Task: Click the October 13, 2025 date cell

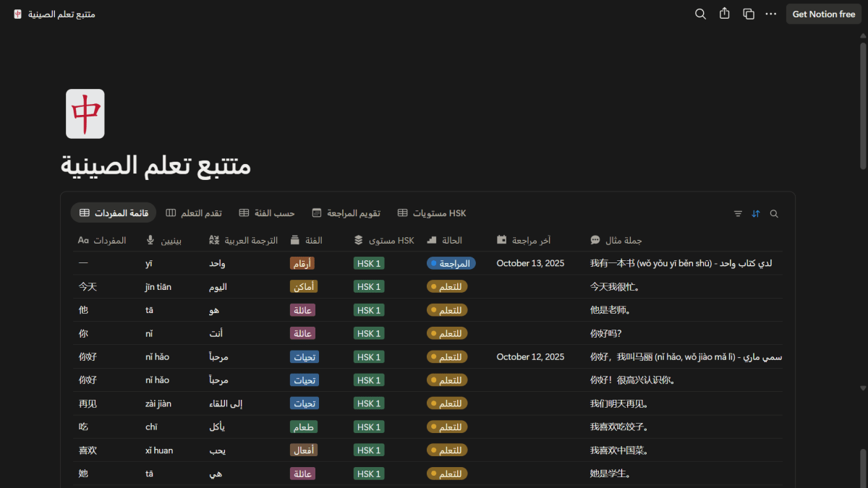Action: (x=531, y=263)
